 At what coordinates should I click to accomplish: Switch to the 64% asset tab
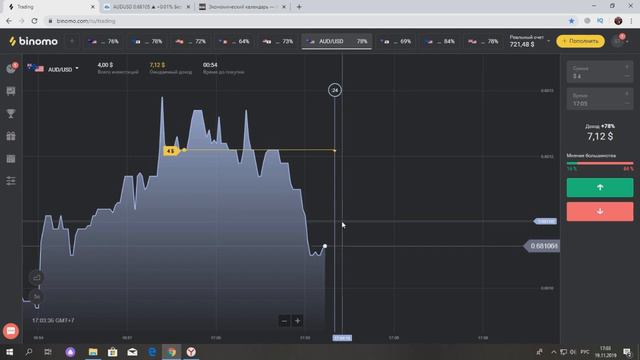coord(234,42)
